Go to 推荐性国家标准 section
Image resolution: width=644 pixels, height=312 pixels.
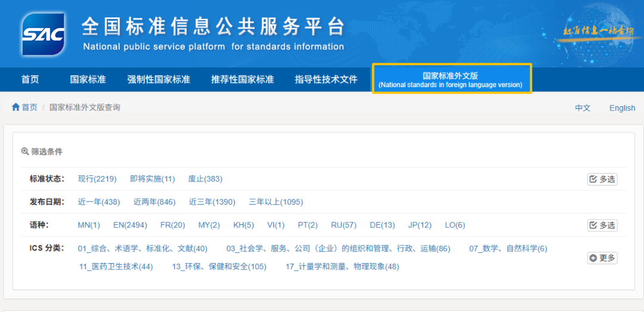pyautogui.click(x=242, y=79)
